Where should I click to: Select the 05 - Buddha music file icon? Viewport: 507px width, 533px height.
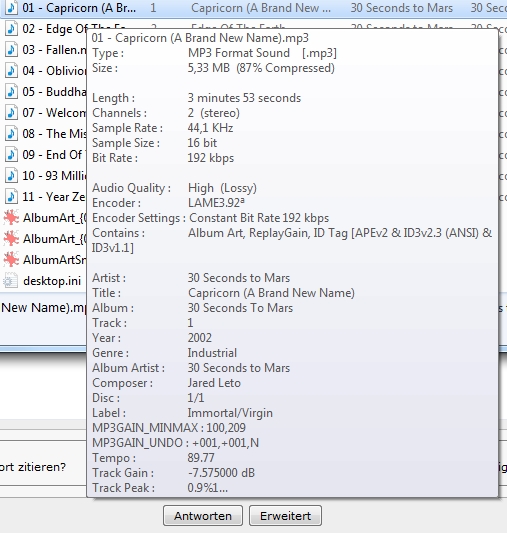point(11,92)
